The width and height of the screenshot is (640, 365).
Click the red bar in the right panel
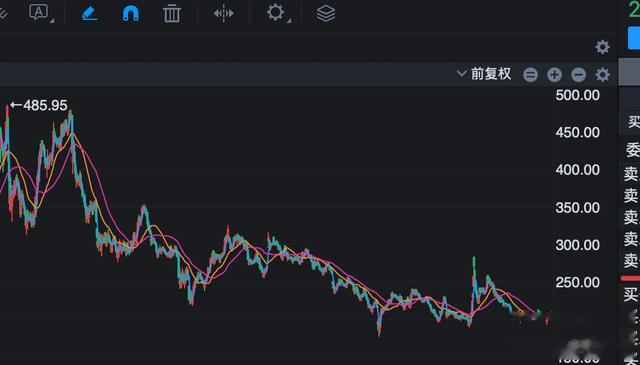point(630,278)
